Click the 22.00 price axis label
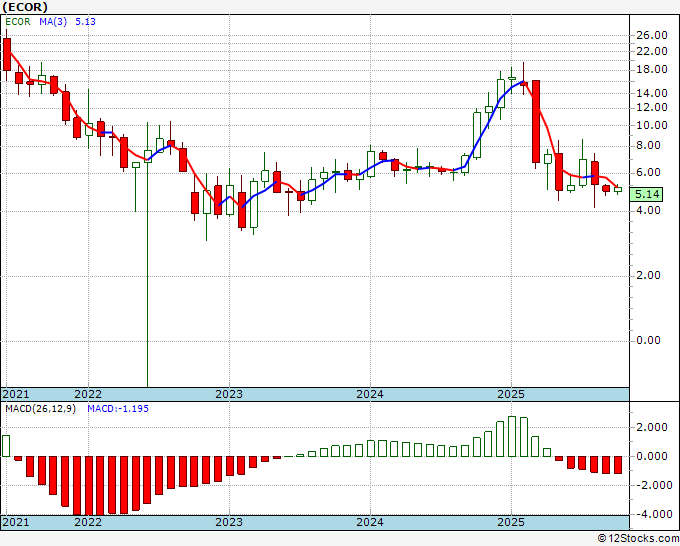The height and width of the screenshot is (546, 680). 651,51
